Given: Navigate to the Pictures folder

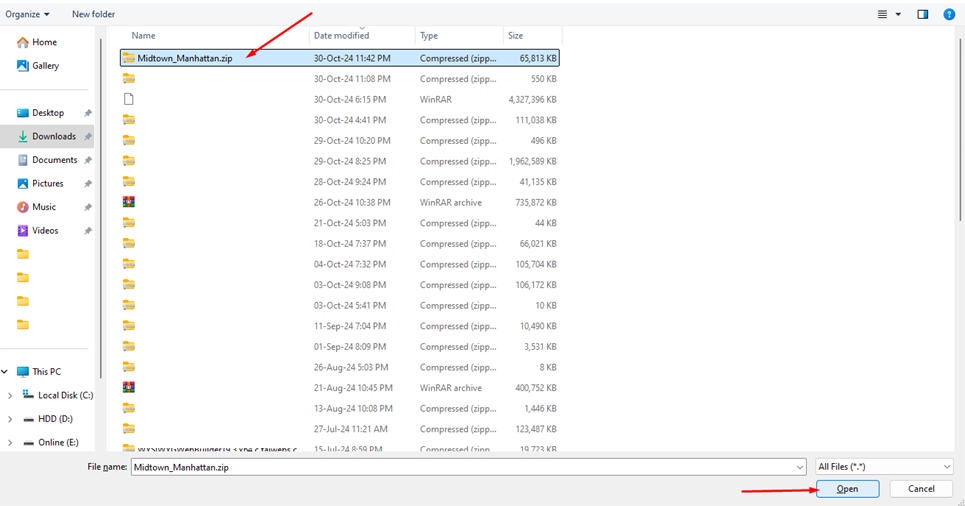Looking at the screenshot, I should tap(47, 184).
